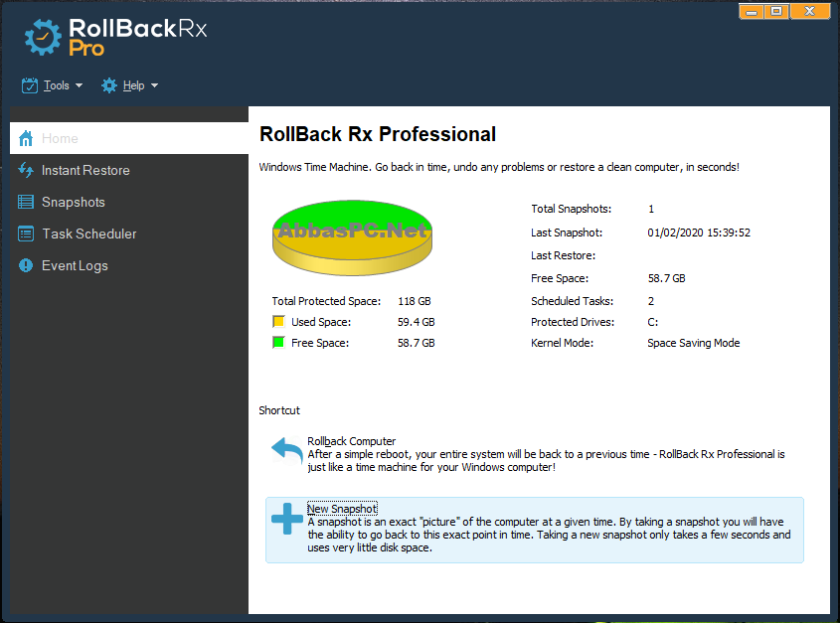This screenshot has height=623, width=840.
Task: Open the Tools menu
Action: (52, 85)
